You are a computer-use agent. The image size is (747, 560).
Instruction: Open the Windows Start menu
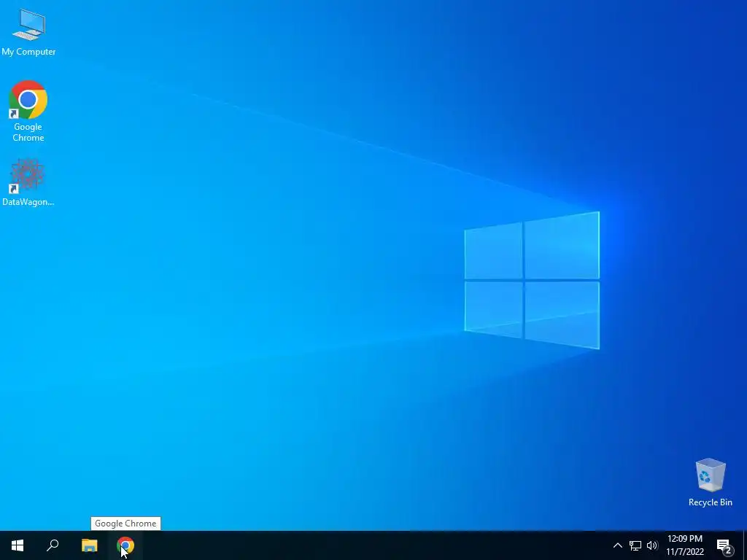point(18,545)
